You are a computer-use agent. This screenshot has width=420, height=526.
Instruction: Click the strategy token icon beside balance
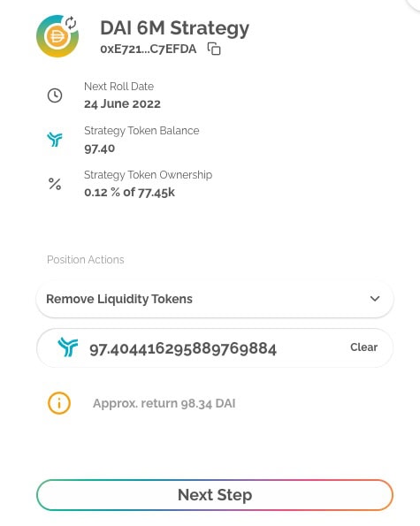55,139
